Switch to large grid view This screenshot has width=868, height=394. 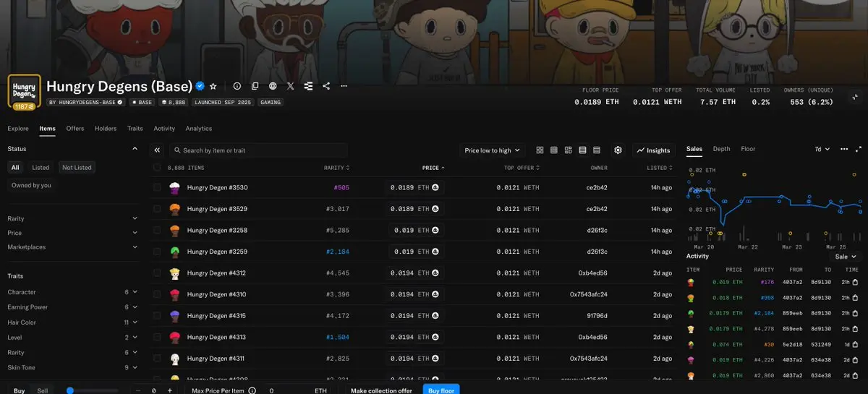[x=540, y=150]
